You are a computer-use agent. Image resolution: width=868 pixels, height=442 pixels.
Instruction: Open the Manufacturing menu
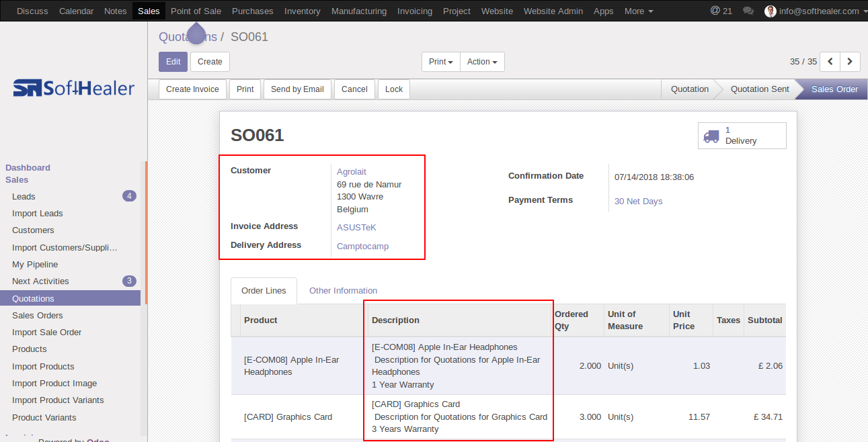pyautogui.click(x=359, y=11)
